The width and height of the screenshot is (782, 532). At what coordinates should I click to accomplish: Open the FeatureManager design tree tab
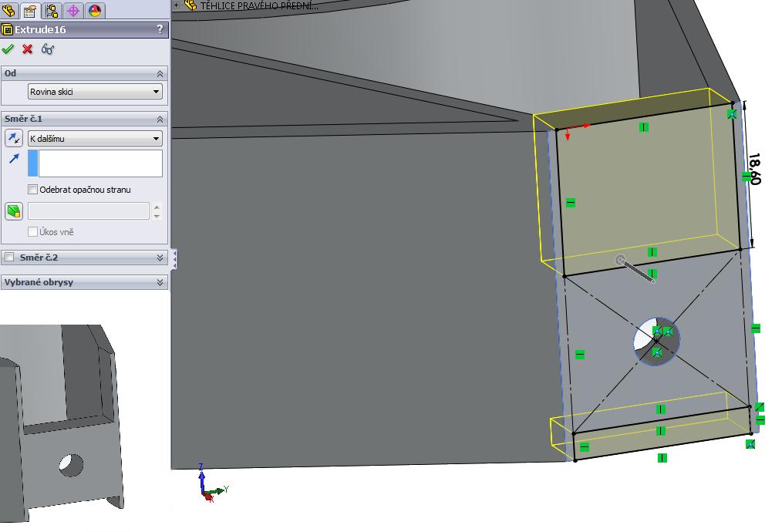pos(8,10)
